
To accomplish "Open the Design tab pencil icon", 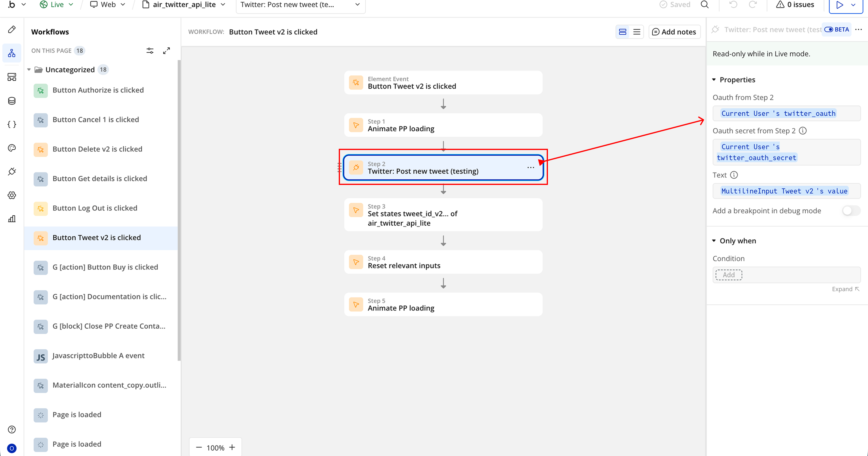I will click(x=12, y=30).
